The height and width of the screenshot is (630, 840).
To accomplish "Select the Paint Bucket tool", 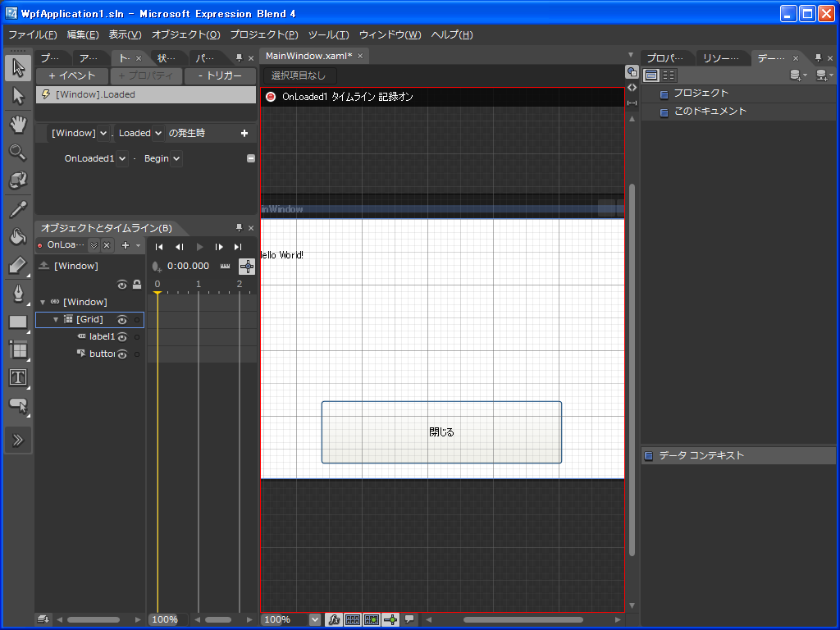I will point(18,237).
